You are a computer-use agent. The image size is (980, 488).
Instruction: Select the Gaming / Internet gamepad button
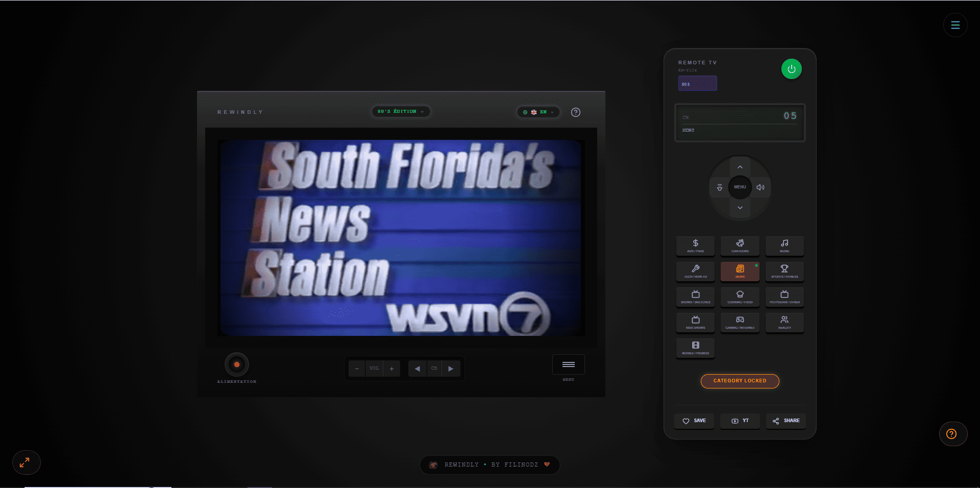point(740,322)
